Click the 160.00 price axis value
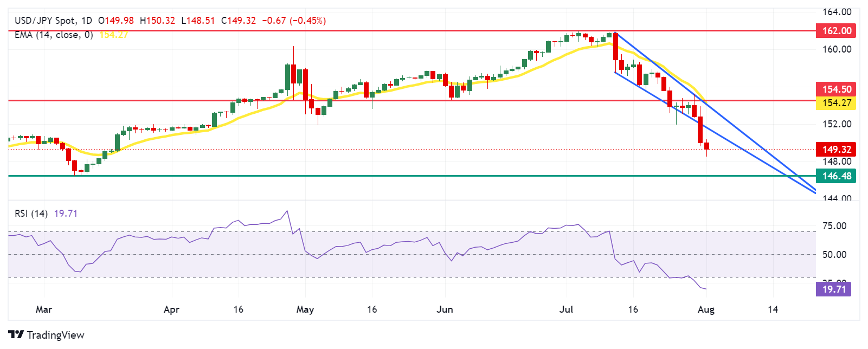The image size is (868, 349). point(837,49)
